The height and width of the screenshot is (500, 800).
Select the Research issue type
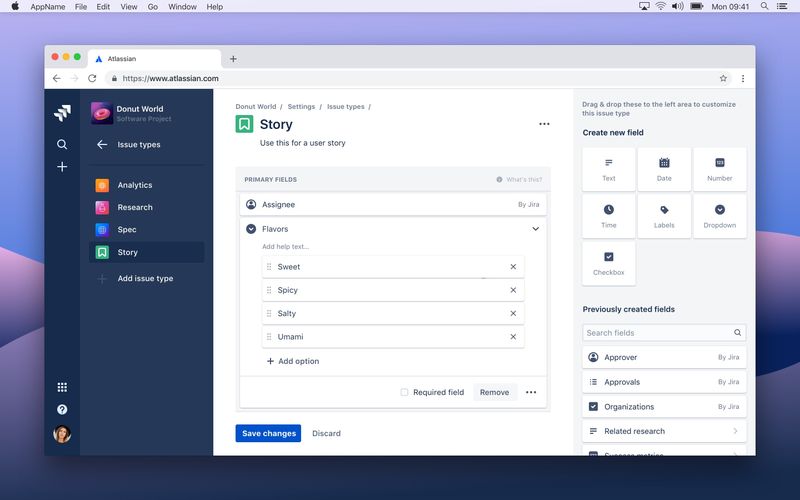[146, 207]
